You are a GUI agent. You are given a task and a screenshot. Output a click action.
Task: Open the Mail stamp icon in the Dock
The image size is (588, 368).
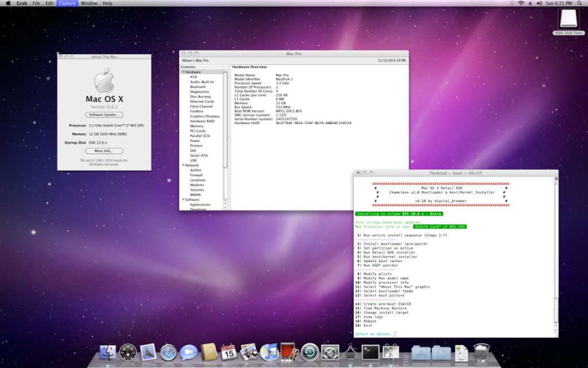pos(148,352)
